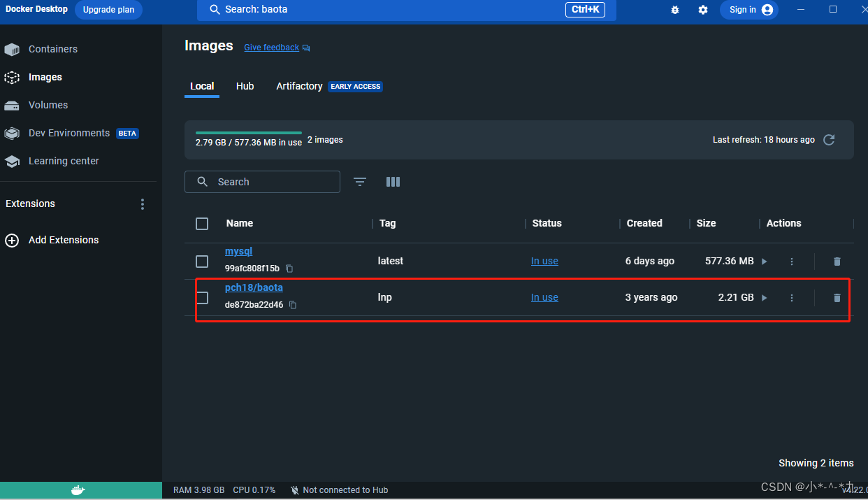Sort by the Name column header

pos(240,223)
